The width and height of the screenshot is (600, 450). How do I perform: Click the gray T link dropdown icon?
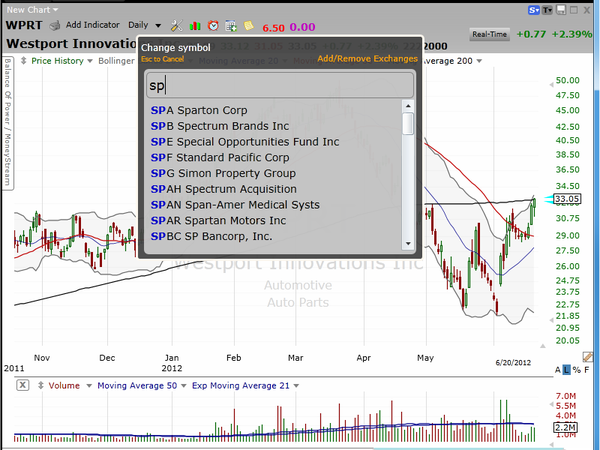pyautogui.click(x=547, y=10)
